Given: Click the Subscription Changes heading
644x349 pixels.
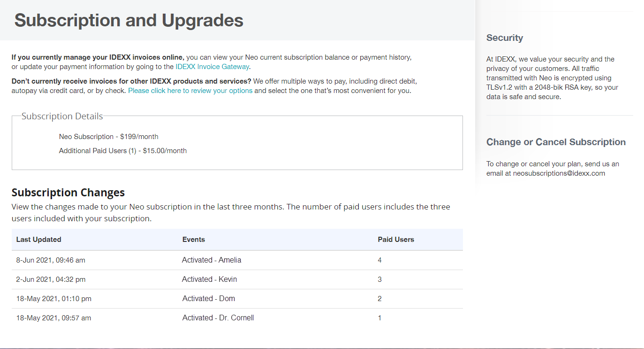Looking at the screenshot, I should (68, 193).
